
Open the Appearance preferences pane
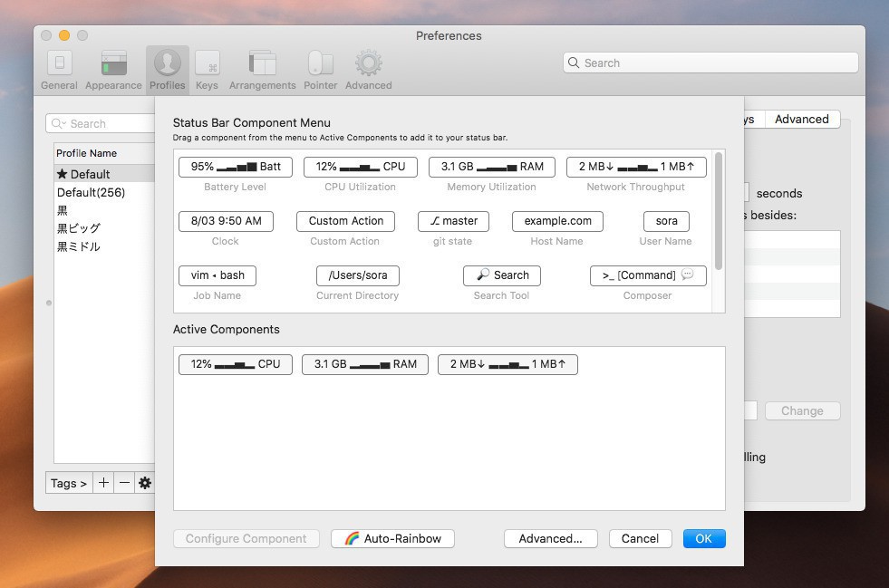[x=113, y=70]
